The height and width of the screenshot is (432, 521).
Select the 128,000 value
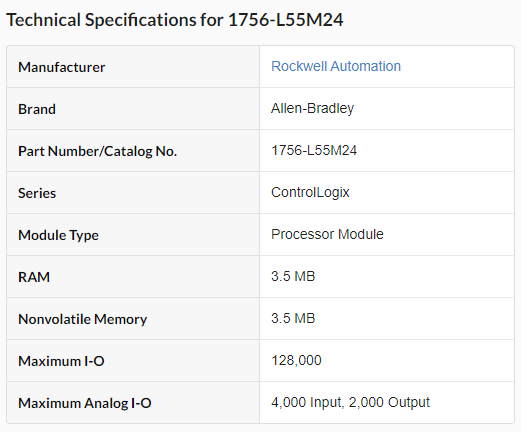296,361
